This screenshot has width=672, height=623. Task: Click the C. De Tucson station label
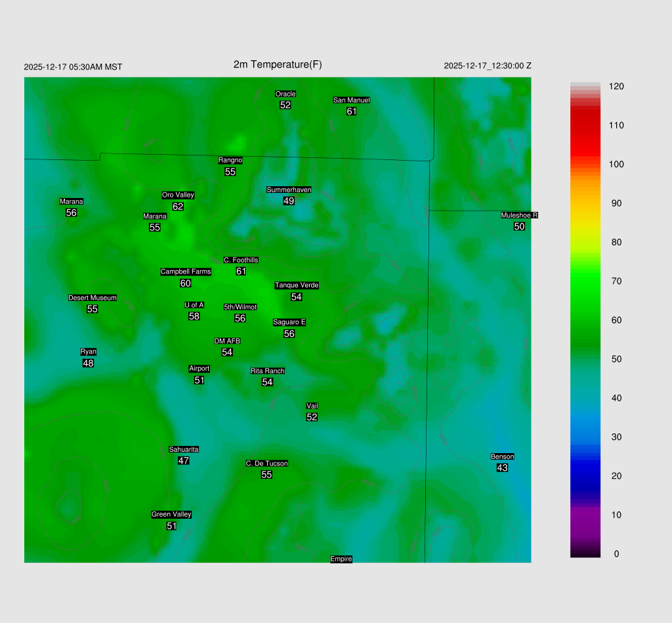[x=266, y=463]
